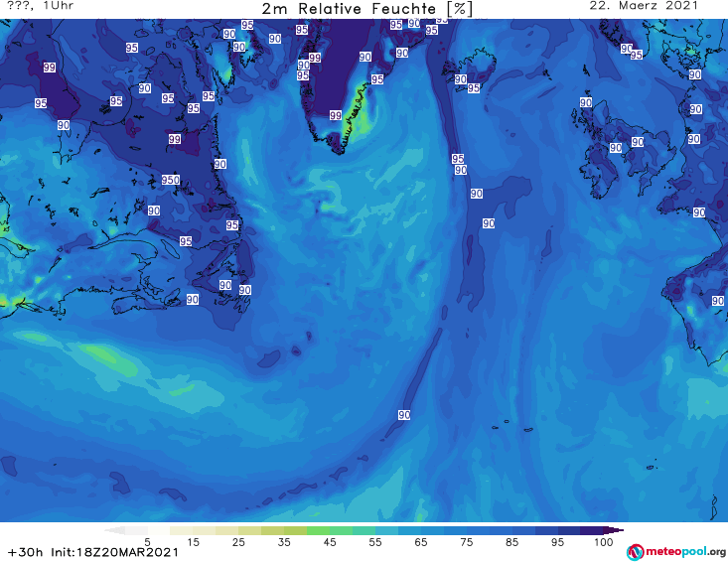Click the '950' contour label on the map
Screen dimensions: 728x562
click(171, 180)
